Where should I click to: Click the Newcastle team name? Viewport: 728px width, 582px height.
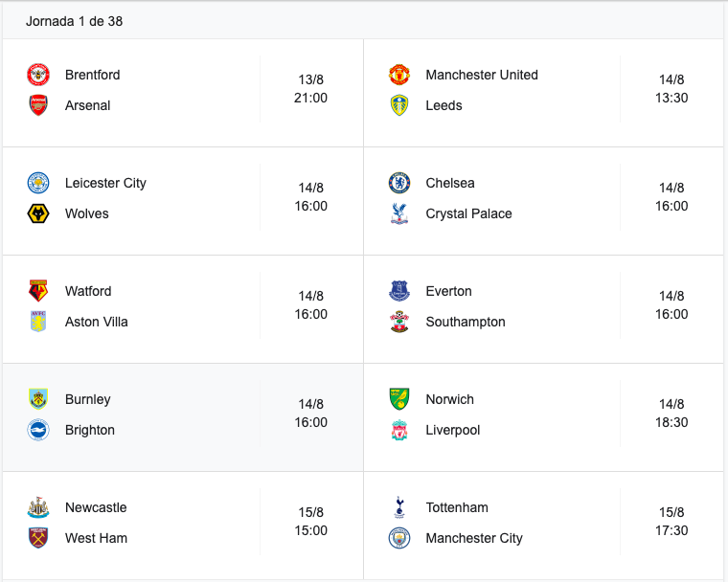point(96,507)
